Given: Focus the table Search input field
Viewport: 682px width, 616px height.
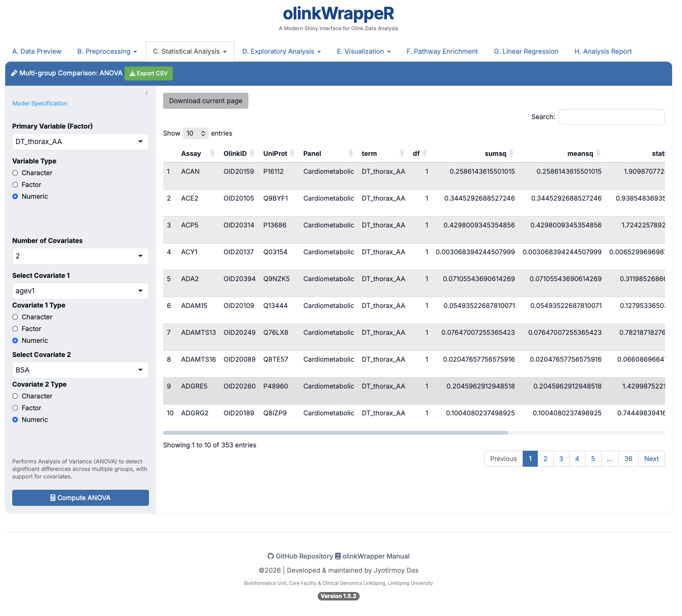Looking at the screenshot, I should point(611,117).
